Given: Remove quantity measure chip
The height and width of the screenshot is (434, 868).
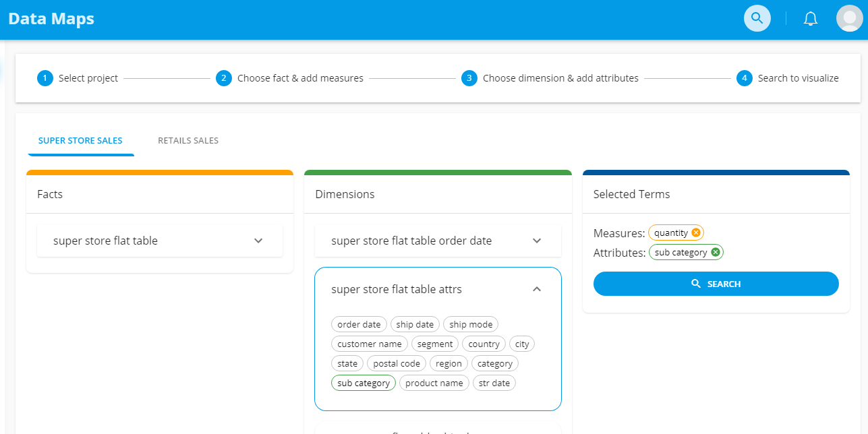Looking at the screenshot, I should (x=696, y=232).
